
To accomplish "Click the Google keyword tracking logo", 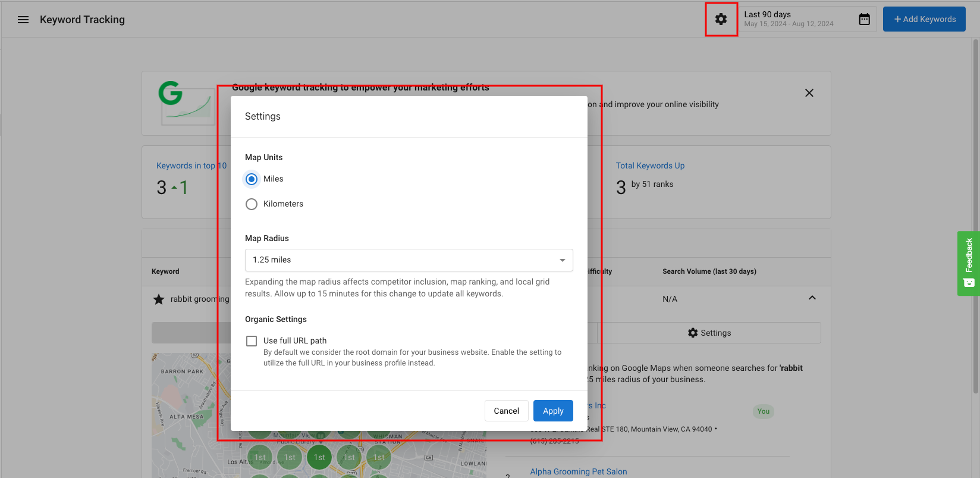I will coord(186,103).
